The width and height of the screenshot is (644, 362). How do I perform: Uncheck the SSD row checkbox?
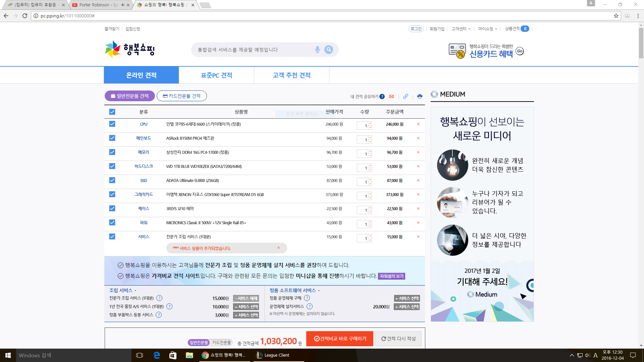[x=112, y=180]
